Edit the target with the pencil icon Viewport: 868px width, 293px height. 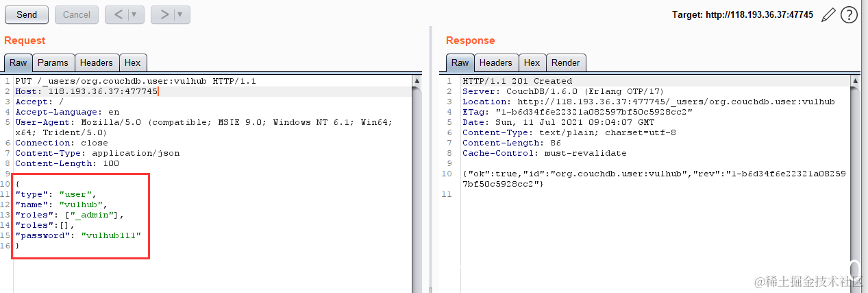[x=828, y=14]
